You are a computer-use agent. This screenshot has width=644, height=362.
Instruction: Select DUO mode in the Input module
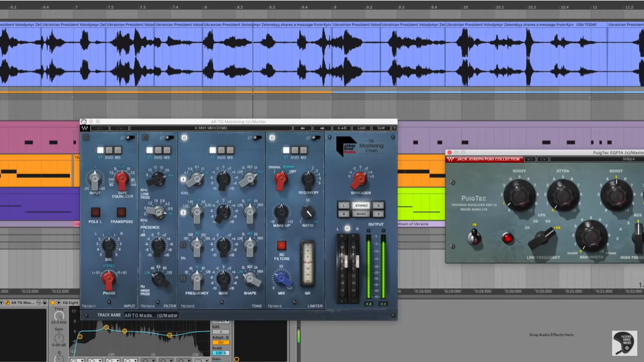[109, 151]
